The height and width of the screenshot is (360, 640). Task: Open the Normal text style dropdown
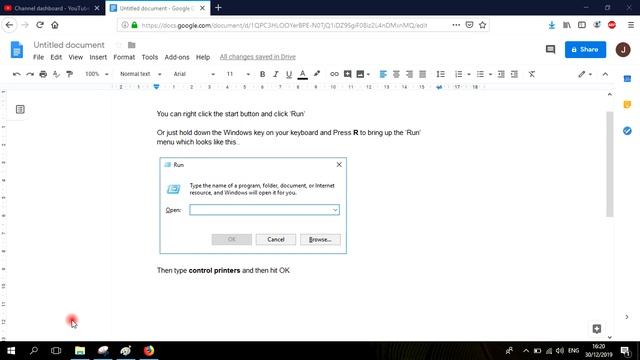pos(140,74)
